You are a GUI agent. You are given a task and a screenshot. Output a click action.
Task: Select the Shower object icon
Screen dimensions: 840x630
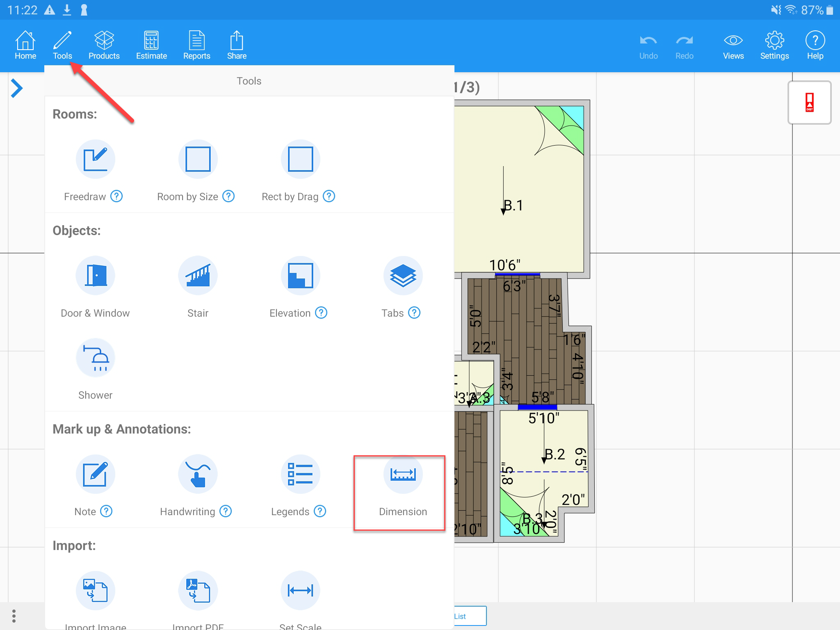95,358
